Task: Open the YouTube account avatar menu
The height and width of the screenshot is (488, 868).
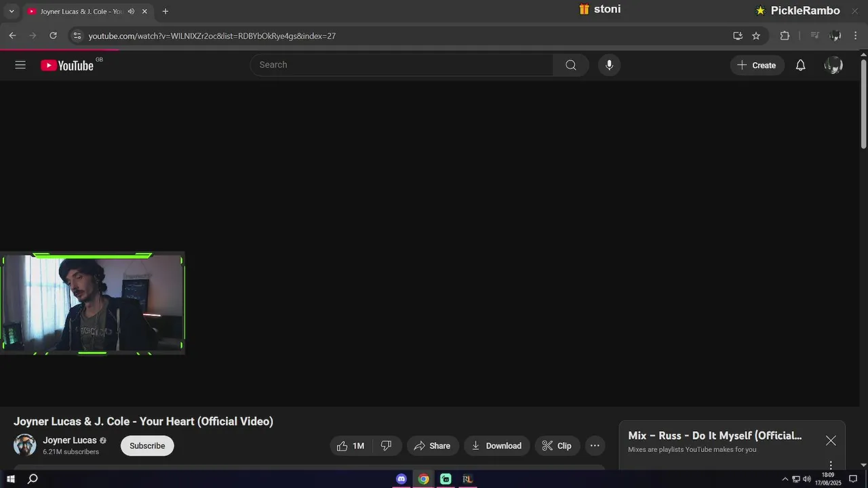Action: (x=833, y=65)
